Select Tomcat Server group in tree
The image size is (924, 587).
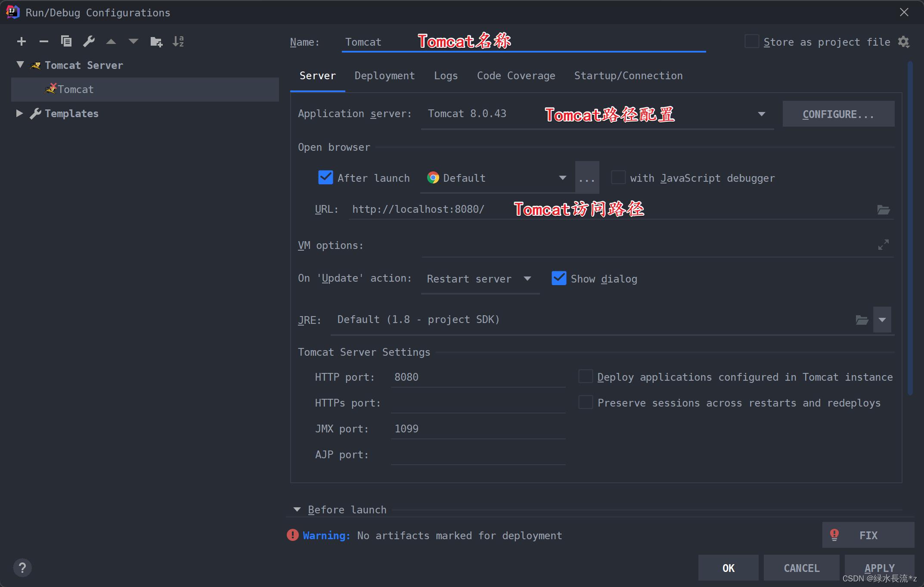84,65
